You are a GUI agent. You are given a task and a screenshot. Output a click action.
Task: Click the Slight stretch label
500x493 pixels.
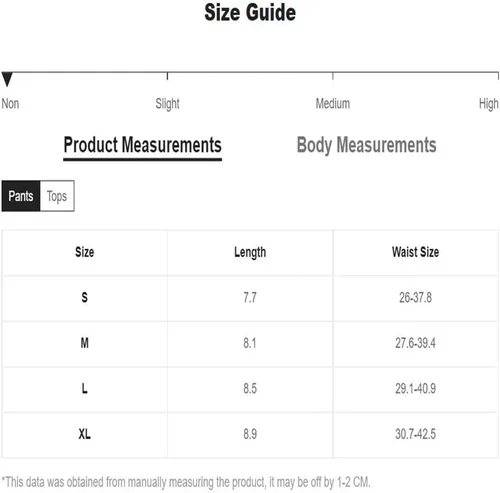(x=167, y=104)
